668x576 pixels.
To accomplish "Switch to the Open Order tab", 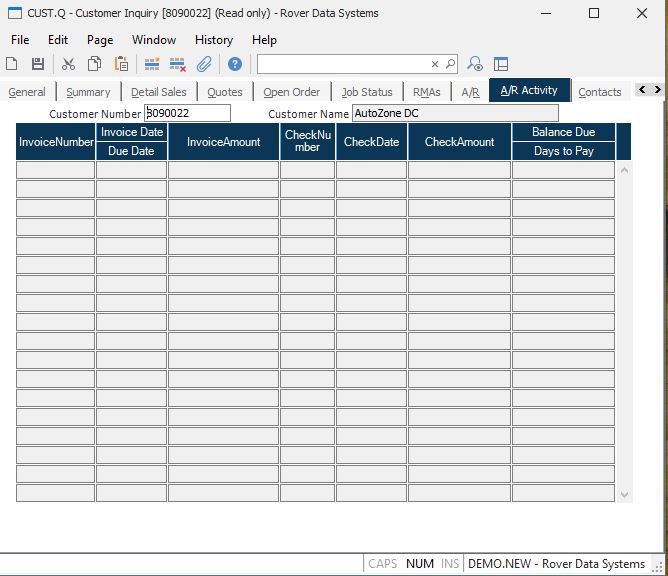I will click(x=291, y=92).
